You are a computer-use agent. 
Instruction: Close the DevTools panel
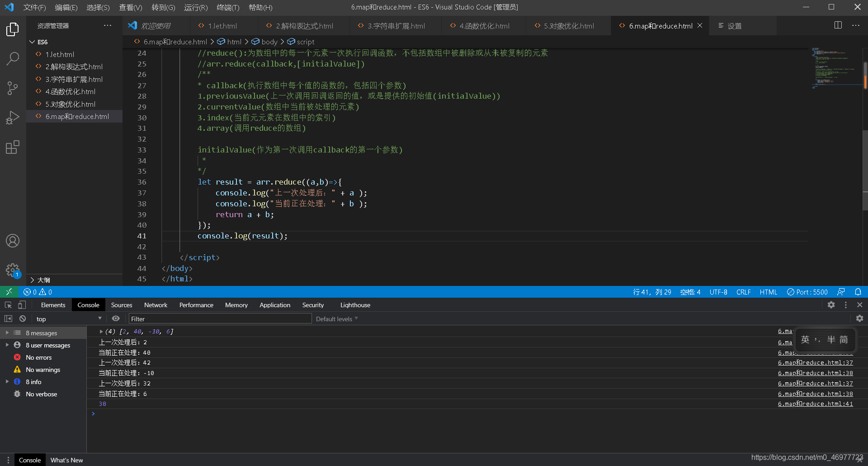point(860,305)
